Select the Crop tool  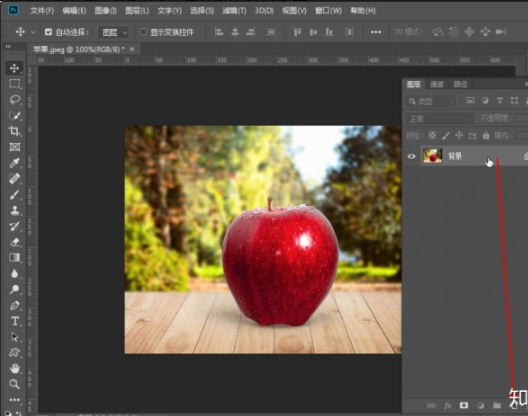(x=14, y=131)
